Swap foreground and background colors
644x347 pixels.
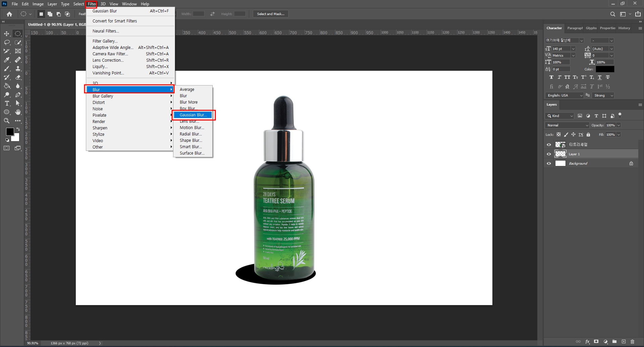tap(18, 129)
